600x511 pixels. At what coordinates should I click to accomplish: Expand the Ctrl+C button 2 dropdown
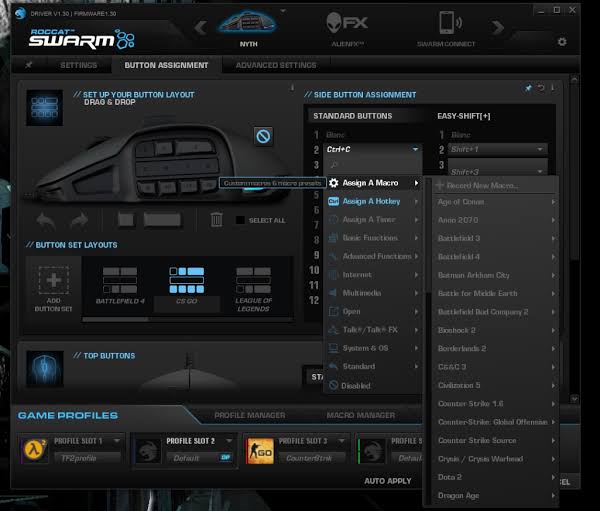coord(415,149)
